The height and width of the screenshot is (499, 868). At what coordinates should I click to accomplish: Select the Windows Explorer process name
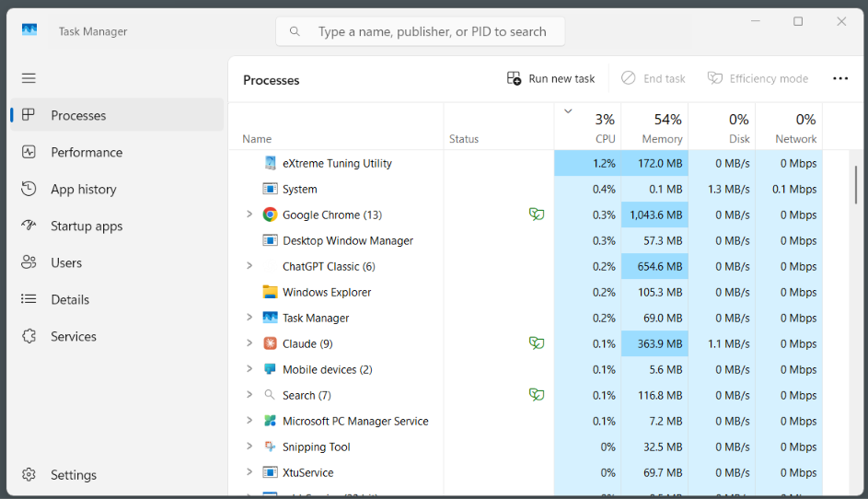327,293
